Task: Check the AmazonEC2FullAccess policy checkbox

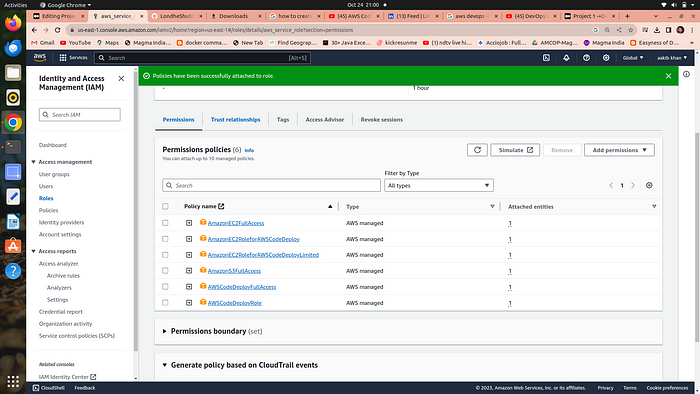Action: click(x=165, y=223)
